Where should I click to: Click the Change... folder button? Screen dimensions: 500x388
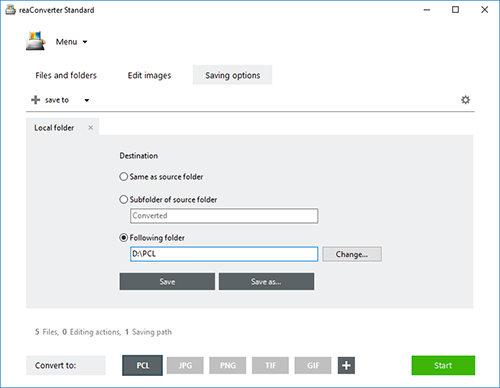[x=352, y=254]
